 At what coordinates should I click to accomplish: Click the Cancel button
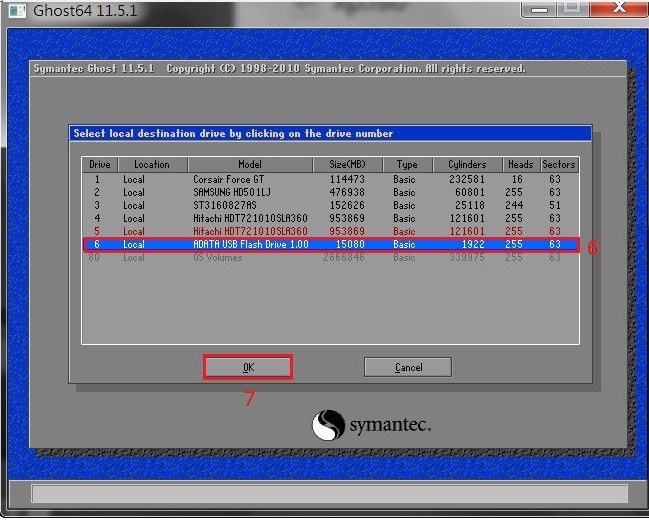(408, 367)
